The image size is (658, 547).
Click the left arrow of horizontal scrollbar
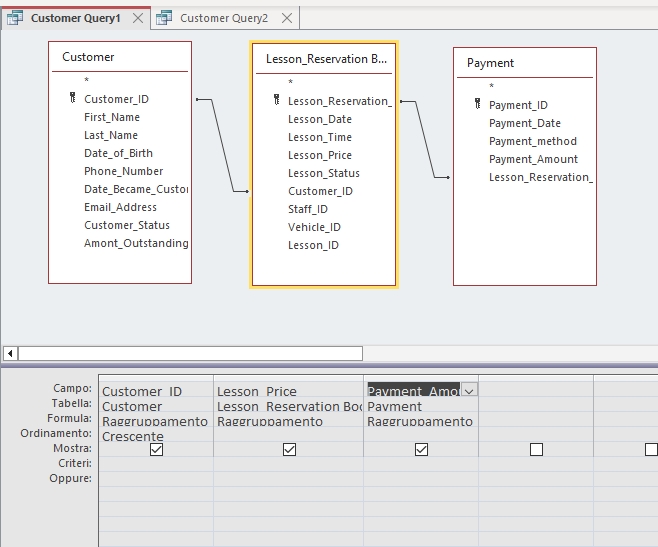[x=10, y=353]
